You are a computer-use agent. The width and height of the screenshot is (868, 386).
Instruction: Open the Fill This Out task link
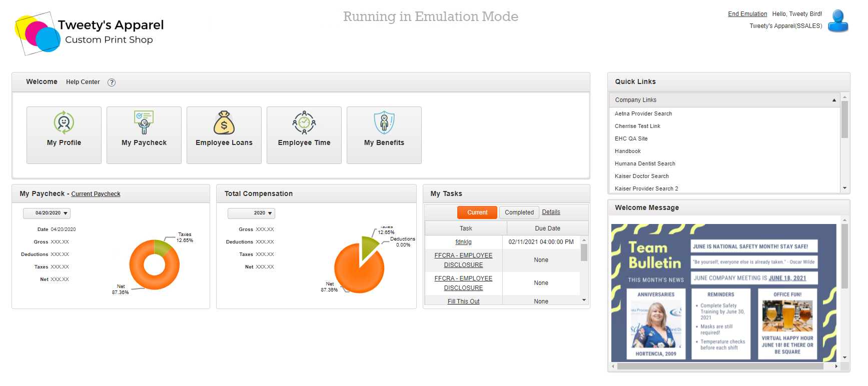pos(463,301)
